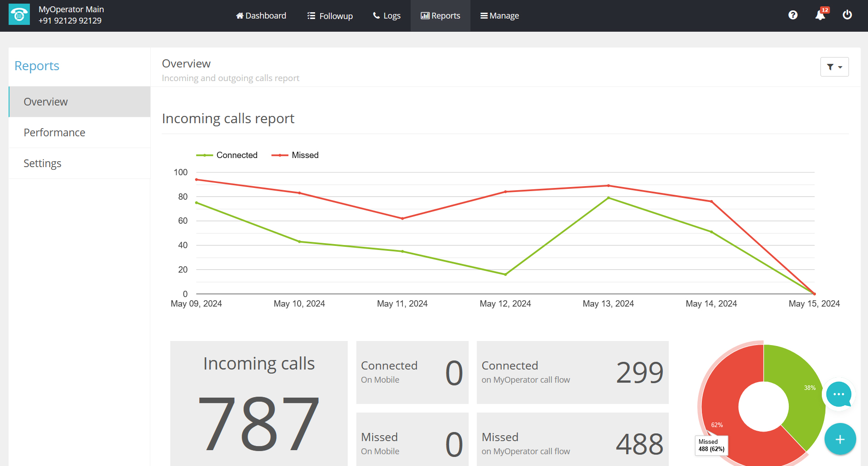This screenshot has height=466, width=868.
Task: Click the power logout icon
Action: 847,14
